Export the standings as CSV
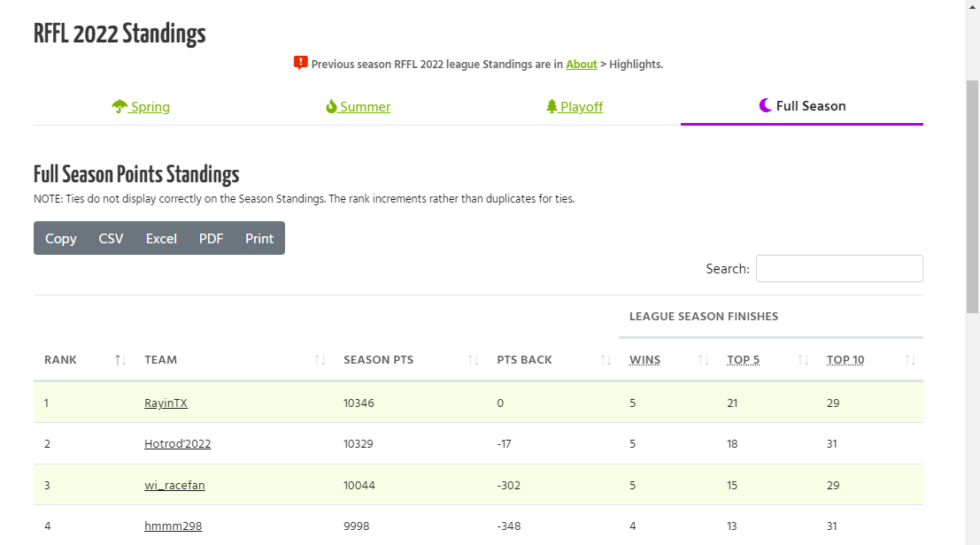Viewport: 980px width, 545px height. (111, 238)
